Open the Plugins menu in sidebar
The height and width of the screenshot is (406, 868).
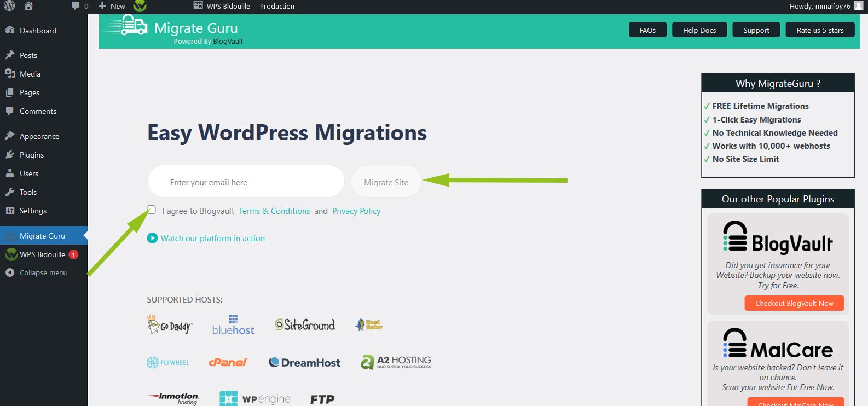32,155
